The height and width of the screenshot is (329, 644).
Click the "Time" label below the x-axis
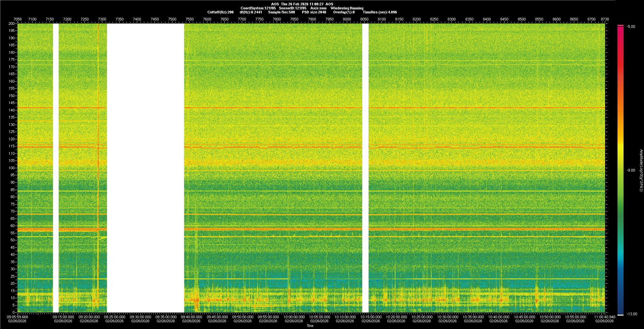click(x=310, y=326)
